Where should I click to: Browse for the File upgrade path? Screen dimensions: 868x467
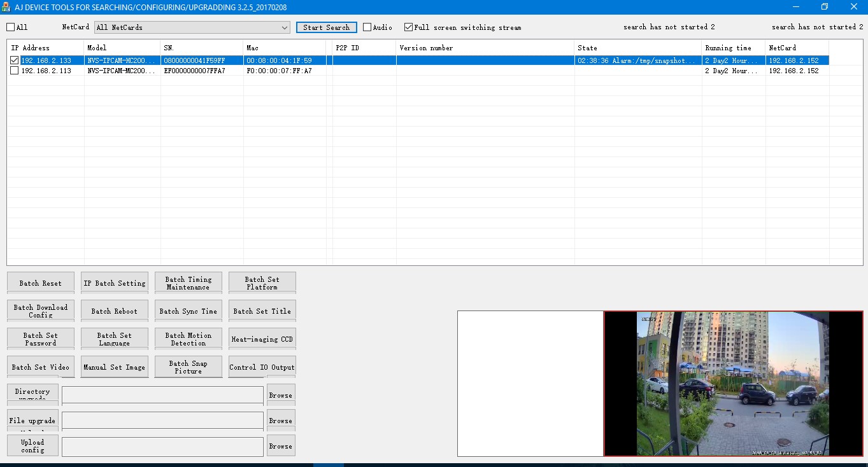280,421
